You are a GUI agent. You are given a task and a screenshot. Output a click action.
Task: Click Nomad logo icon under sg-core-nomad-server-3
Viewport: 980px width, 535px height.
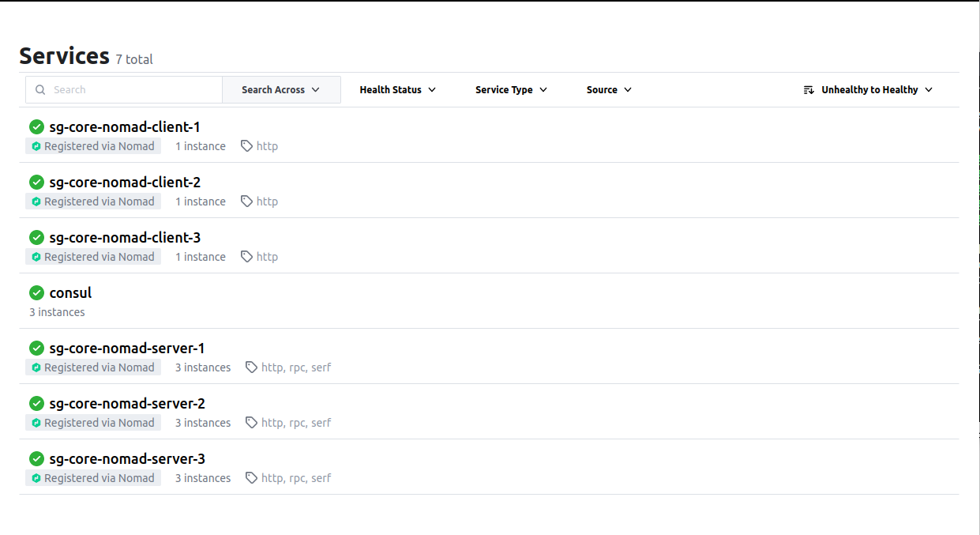coord(36,478)
